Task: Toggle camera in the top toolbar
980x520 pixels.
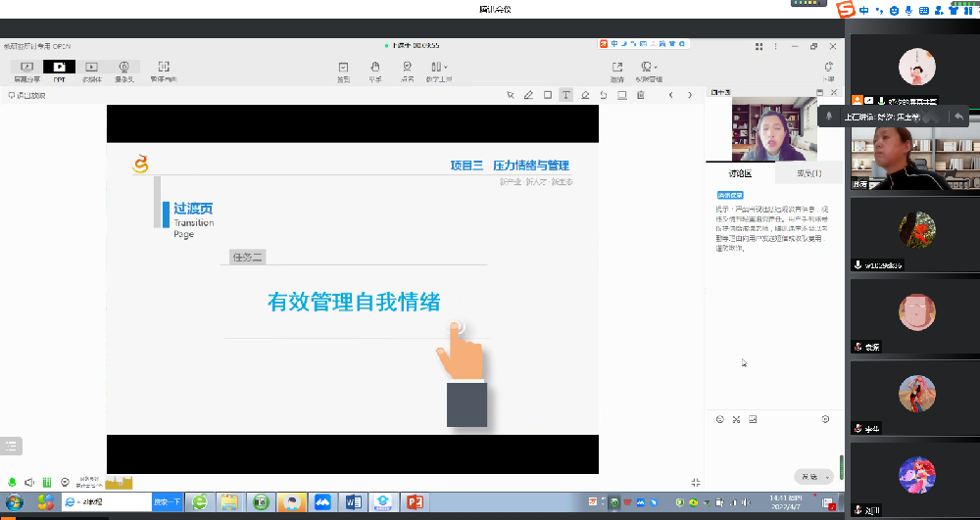Action: pos(123,71)
